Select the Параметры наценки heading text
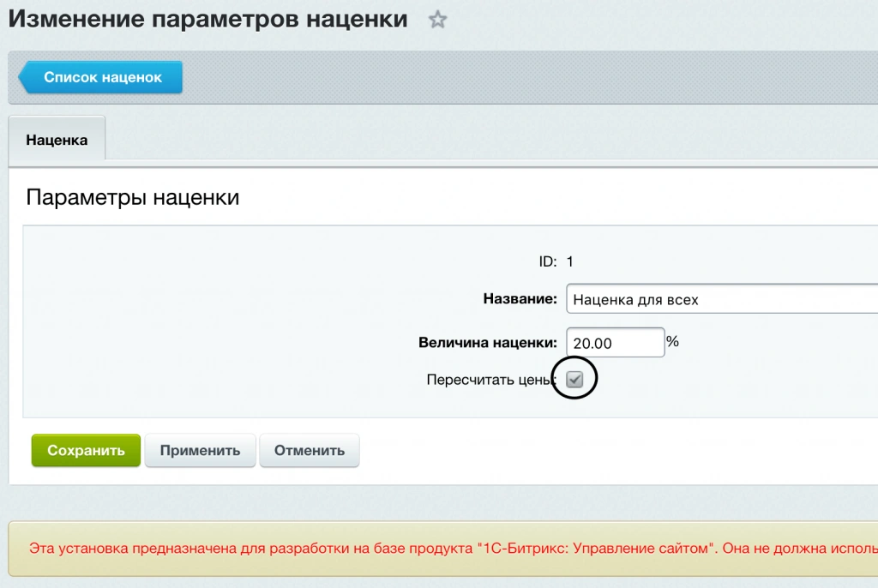The width and height of the screenshot is (878, 588). [133, 197]
